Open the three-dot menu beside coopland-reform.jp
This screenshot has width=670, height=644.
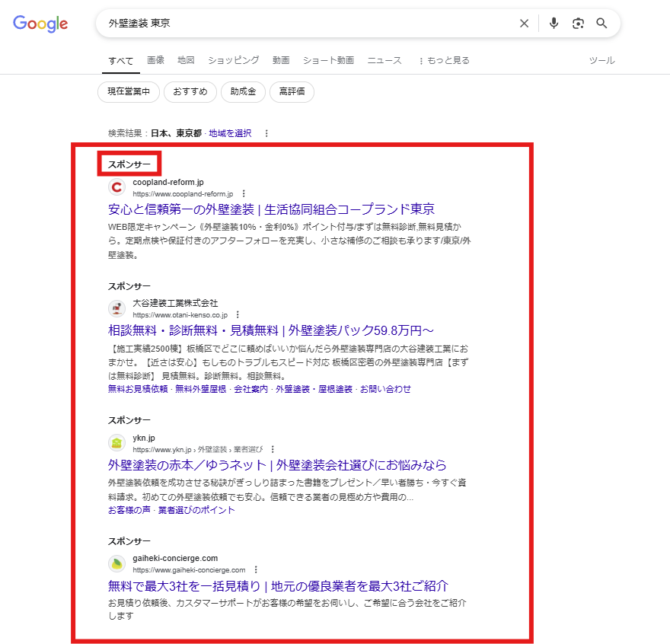tap(244, 193)
